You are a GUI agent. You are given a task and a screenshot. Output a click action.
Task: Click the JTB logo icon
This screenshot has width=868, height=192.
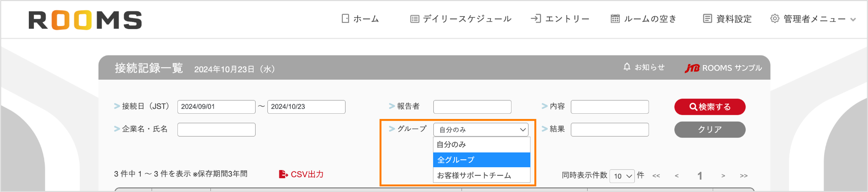(692, 68)
